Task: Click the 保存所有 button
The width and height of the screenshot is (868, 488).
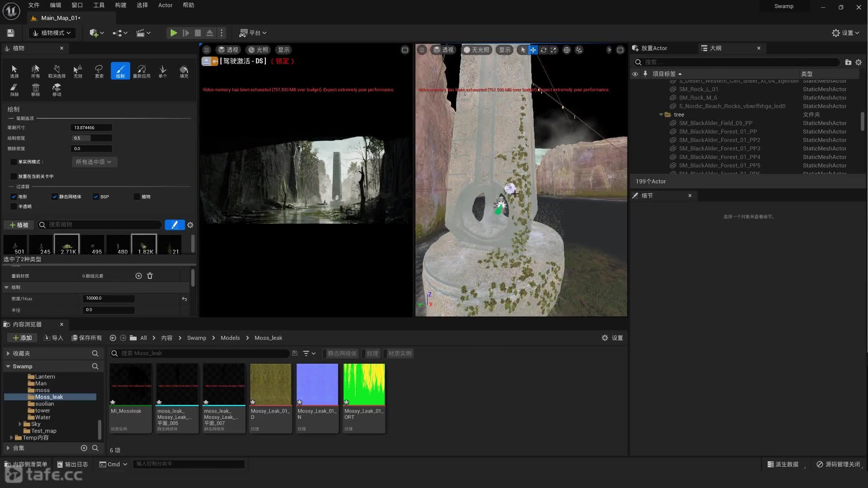Action: 87,338
